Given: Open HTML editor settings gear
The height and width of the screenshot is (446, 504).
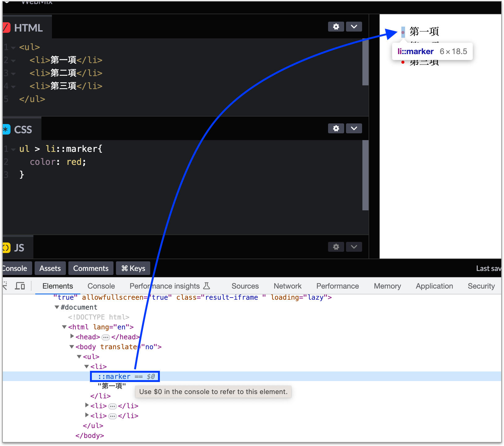Looking at the screenshot, I should pyautogui.click(x=336, y=27).
